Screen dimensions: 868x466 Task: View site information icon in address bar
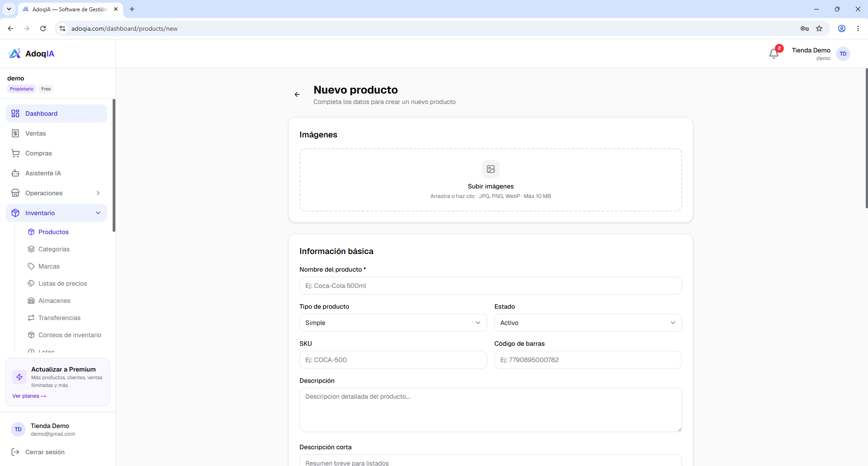[62, 28]
